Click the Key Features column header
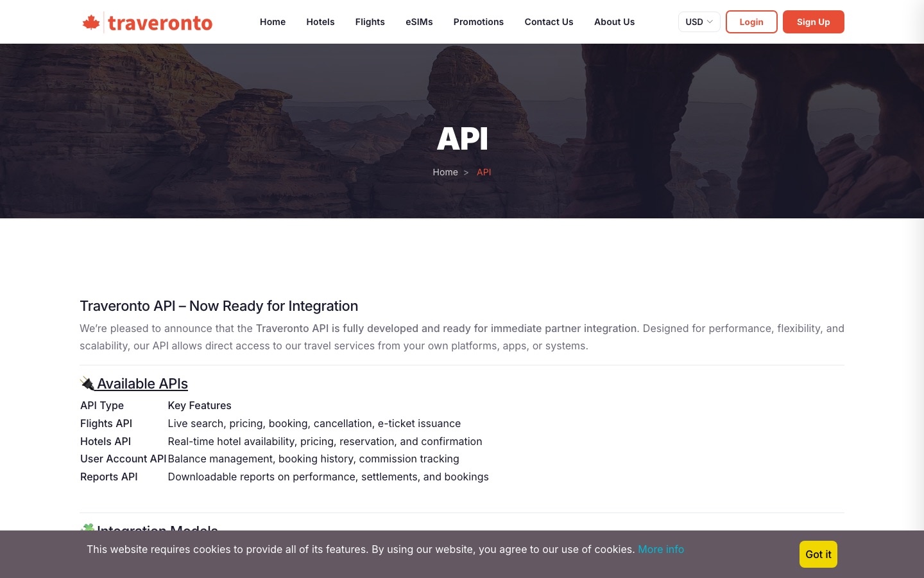Viewport: 924px width, 578px height. pos(200,405)
